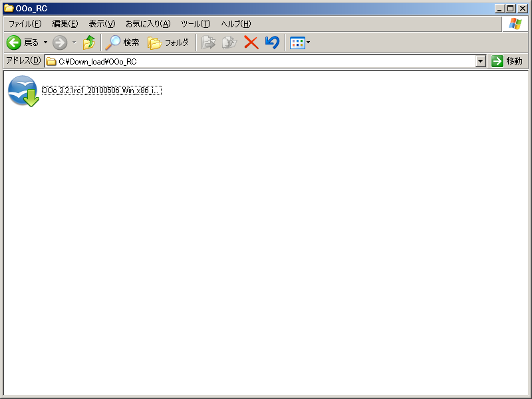Open the 検索 search pane
The height and width of the screenshot is (399, 532).
[122, 43]
